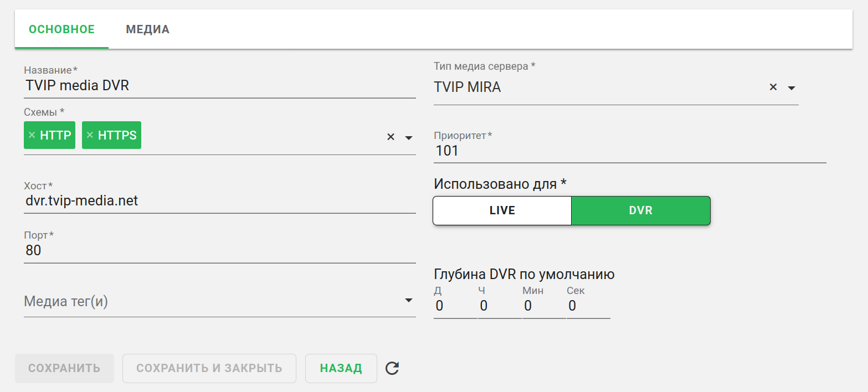868x392 pixels.
Task: Click the Сохранить button
Action: coord(64,368)
